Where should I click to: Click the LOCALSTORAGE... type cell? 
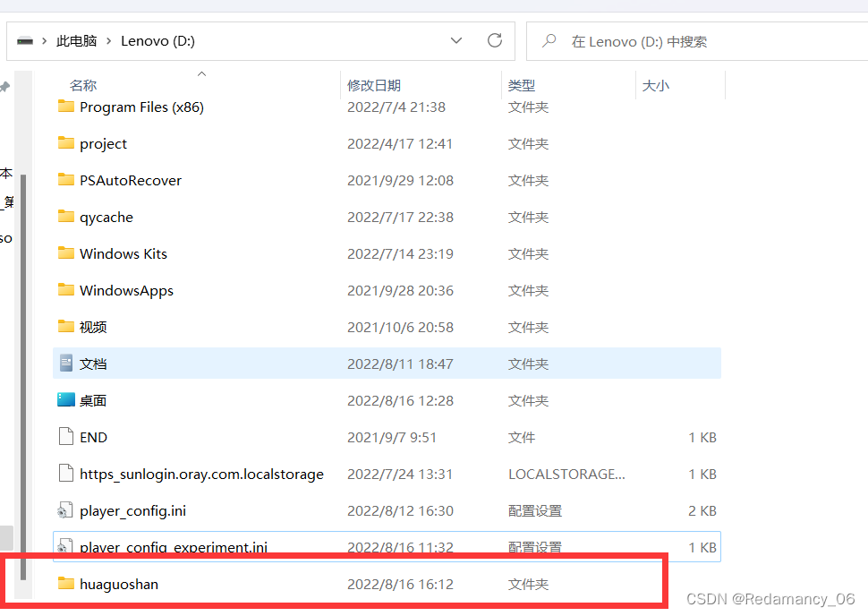[566, 475]
